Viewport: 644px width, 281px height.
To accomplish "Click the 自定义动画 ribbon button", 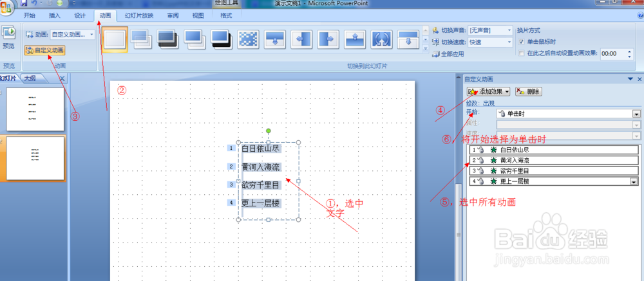I will pyautogui.click(x=45, y=50).
